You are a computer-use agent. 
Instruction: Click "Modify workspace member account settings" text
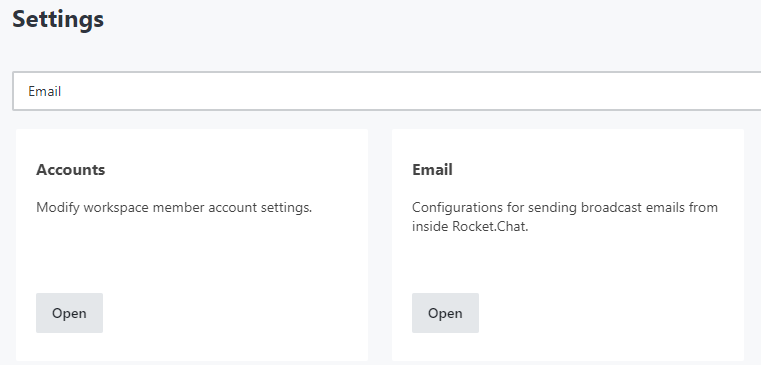click(174, 208)
